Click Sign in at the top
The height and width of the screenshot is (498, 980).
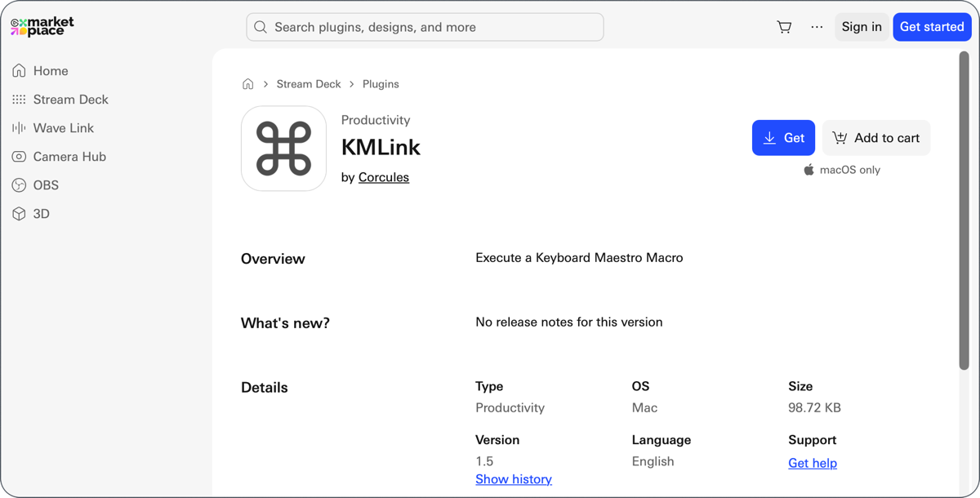[x=862, y=26]
